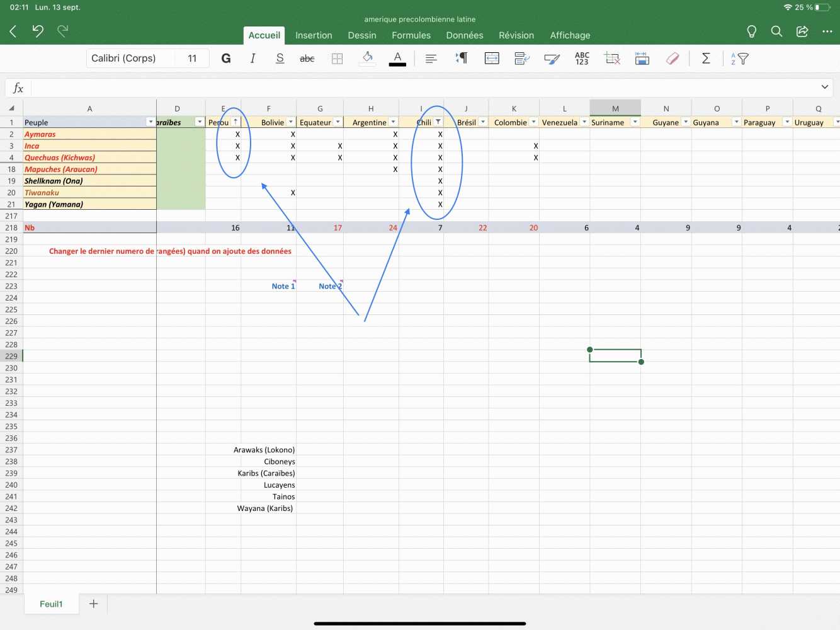Tap the eraser Clear icon

click(x=673, y=59)
